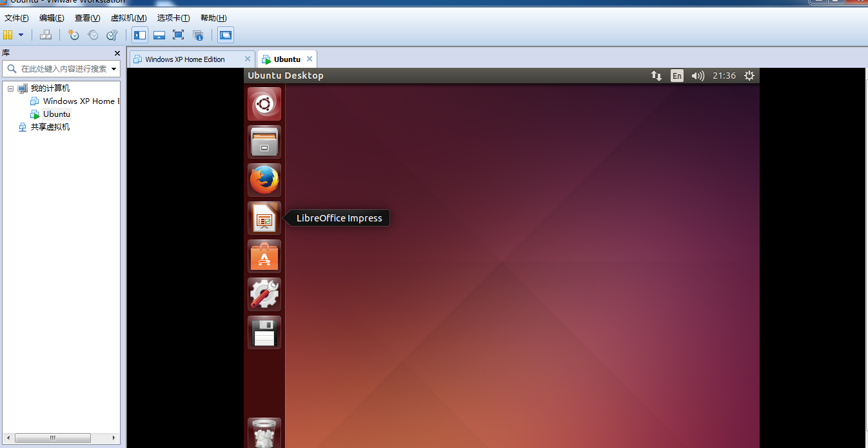Open the Ubuntu sound volume indicator

tap(698, 76)
